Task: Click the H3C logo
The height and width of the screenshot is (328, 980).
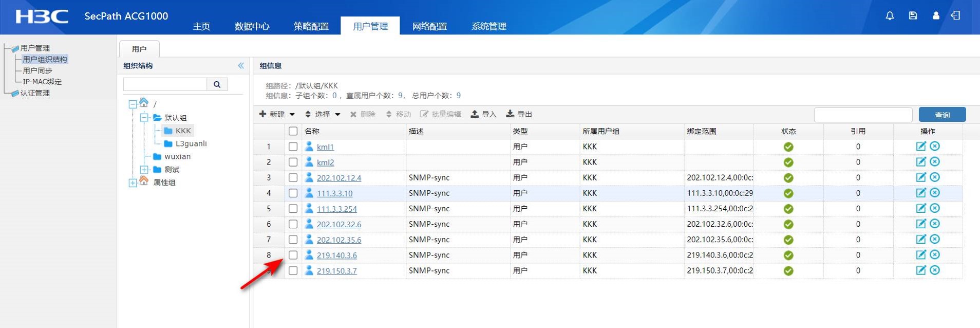Action: (x=42, y=16)
